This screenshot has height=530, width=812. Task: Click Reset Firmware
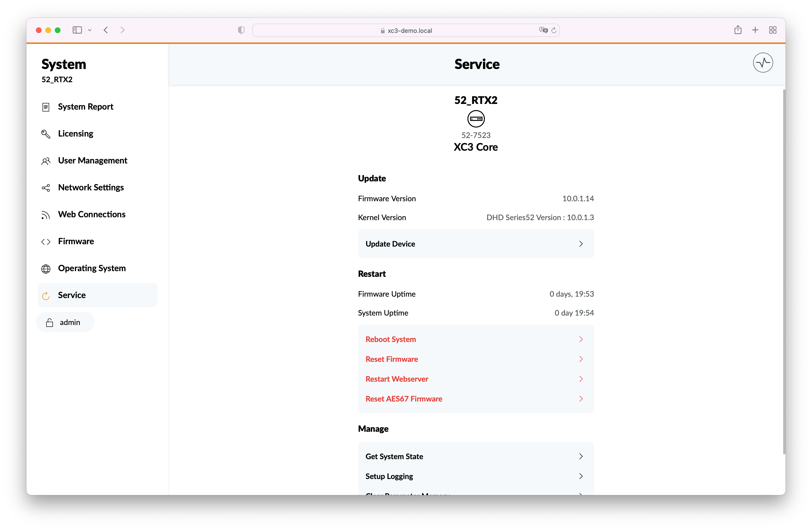click(476, 359)
